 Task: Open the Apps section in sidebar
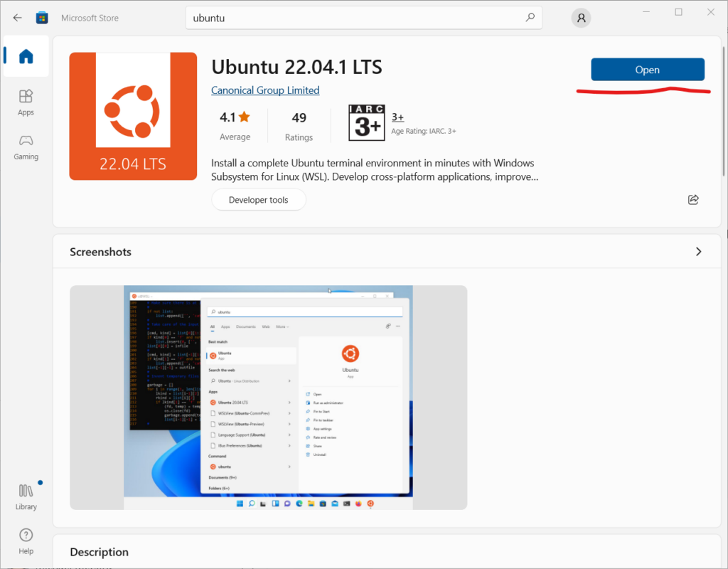coord(26,102)
